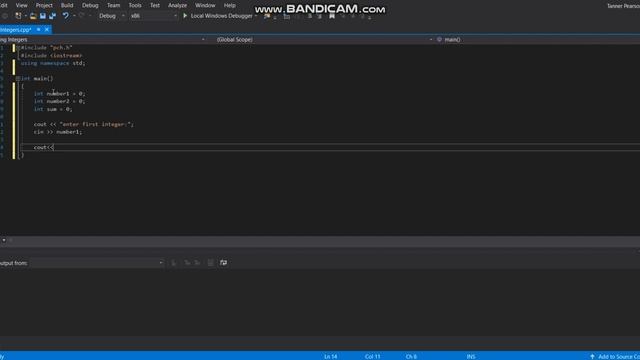Click the line 'int number2 = 0;'
This screenshot has width=640, height=360.
pyautogui.click(x=60, y=101)
